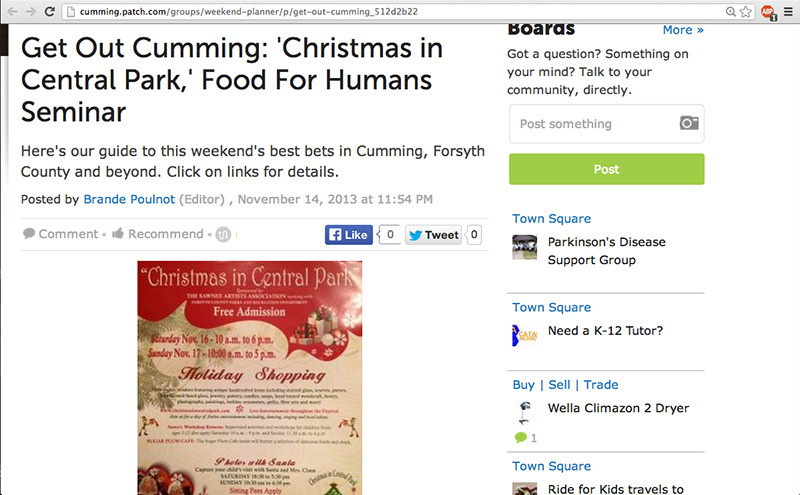Tweet this article via Twitter button
The height and width of the screenshot is (495, 800).
pos(434,235)
